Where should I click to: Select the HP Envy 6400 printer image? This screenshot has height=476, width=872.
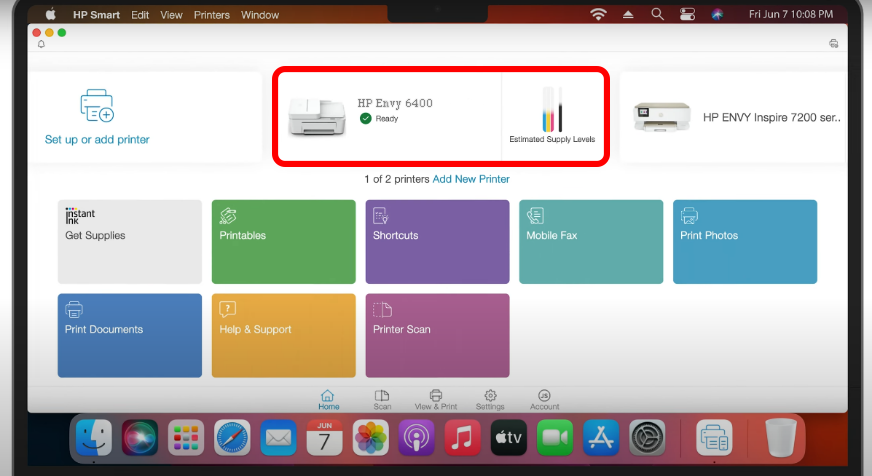tap(317, 116)
